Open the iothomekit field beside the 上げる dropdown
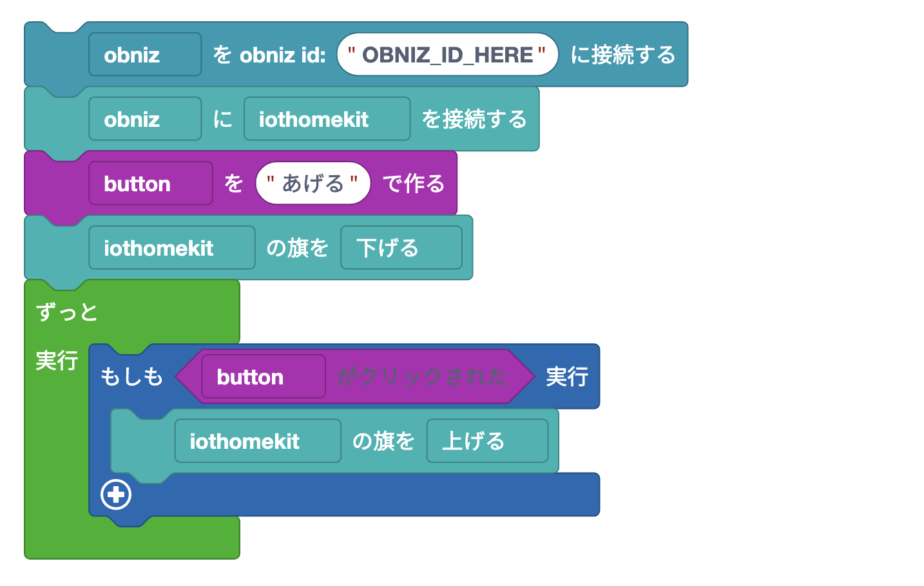 pyautogui.click(x=257, y=441)
